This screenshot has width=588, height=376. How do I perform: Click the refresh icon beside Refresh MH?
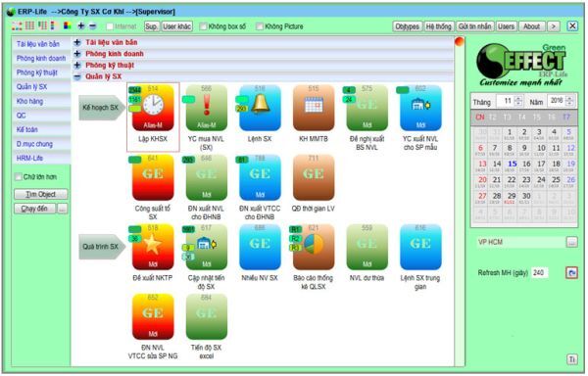tap(571, 272)
